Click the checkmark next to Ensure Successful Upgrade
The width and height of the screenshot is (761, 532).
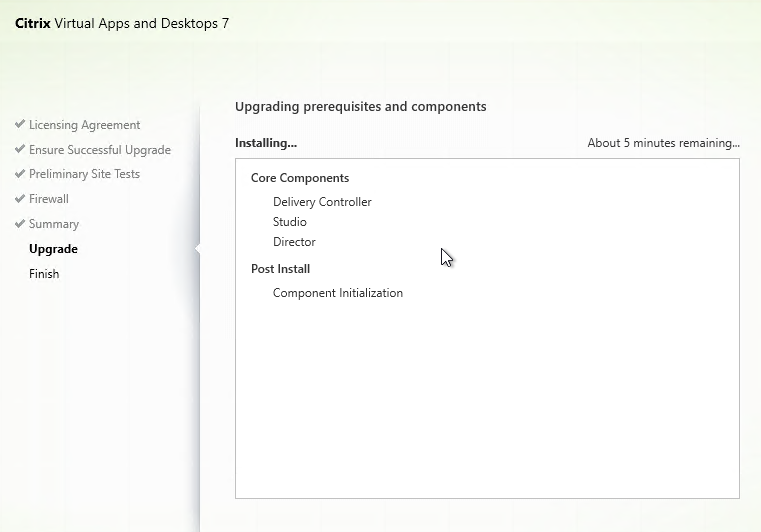pyautogui.click(x=20, y=149)
